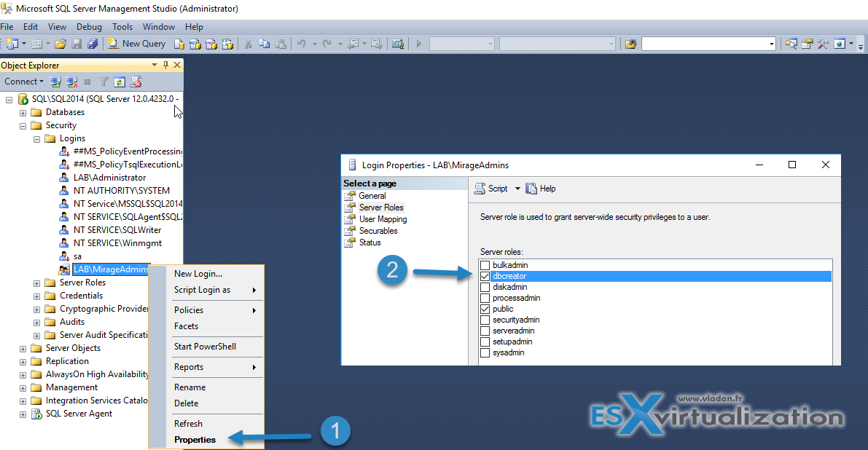
Task: Check the sysadmin server role
Action: 485,352
